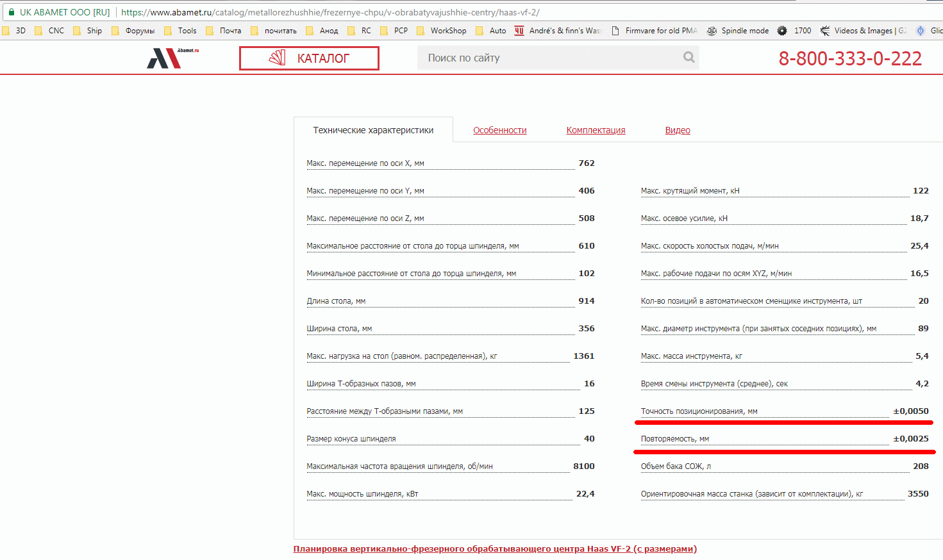Click the value ±0,0025 for repeatability
943x560 pixels.
click(x=911, y=439)
